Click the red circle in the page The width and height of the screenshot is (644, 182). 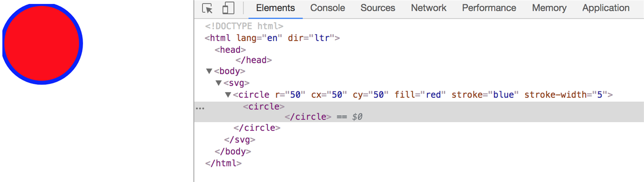pyautogui.click(x=42, y=43)
